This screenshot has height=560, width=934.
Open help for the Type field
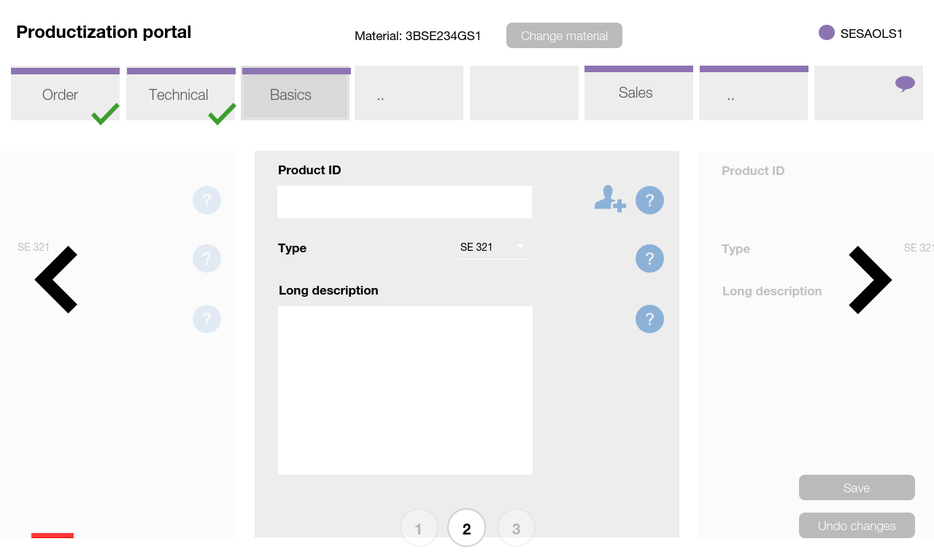(x=649, y=259)
